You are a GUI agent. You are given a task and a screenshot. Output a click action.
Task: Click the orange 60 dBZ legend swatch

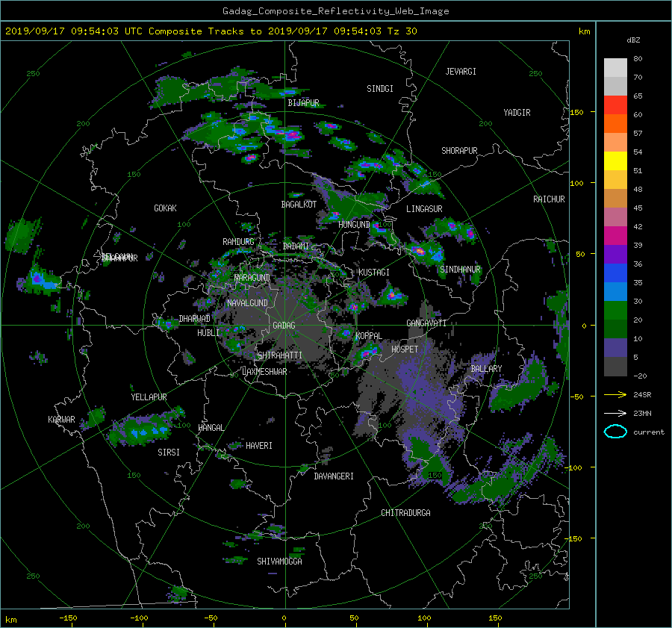pos(615,123)
